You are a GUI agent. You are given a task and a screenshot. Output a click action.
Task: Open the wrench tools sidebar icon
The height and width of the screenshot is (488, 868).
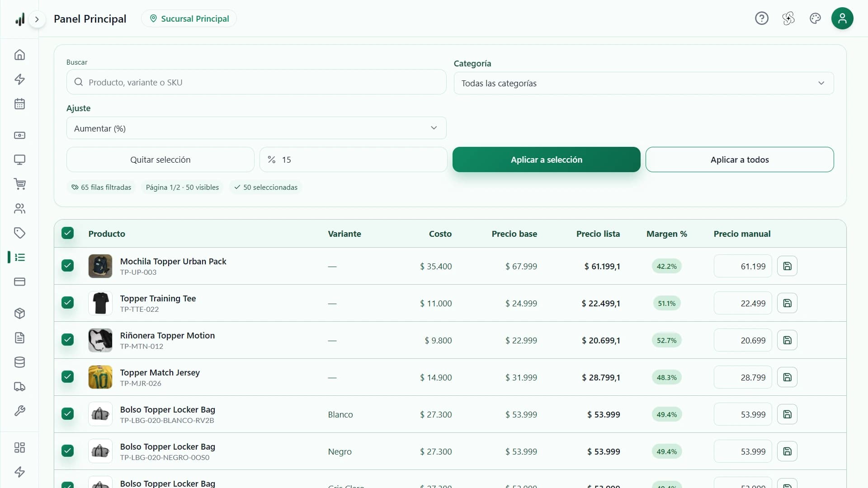[19, 411]
